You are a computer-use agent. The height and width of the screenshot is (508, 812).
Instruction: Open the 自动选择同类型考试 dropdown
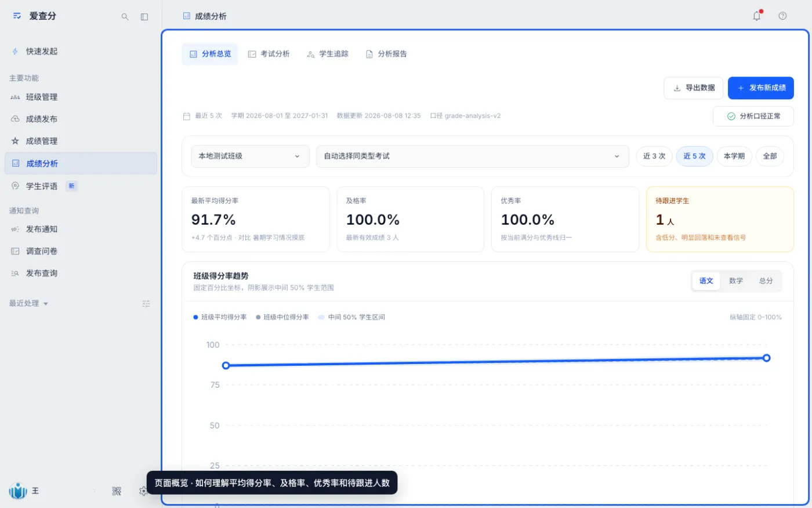click(x=473, y=156)
